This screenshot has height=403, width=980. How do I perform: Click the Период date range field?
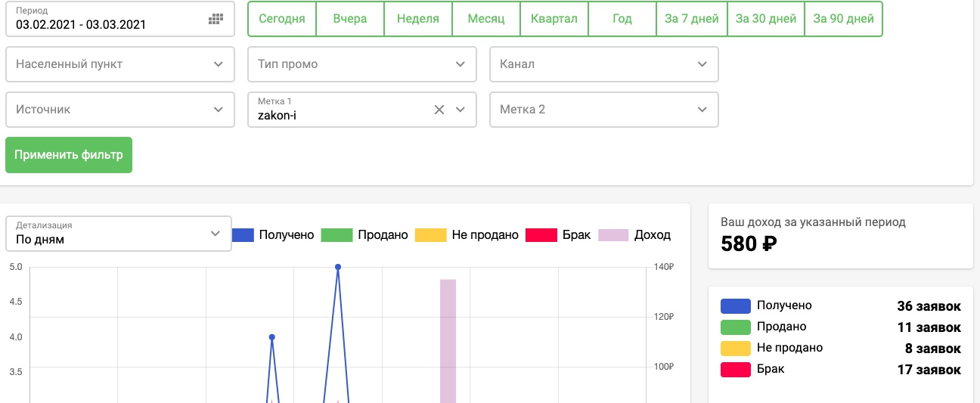pos(106,20)
